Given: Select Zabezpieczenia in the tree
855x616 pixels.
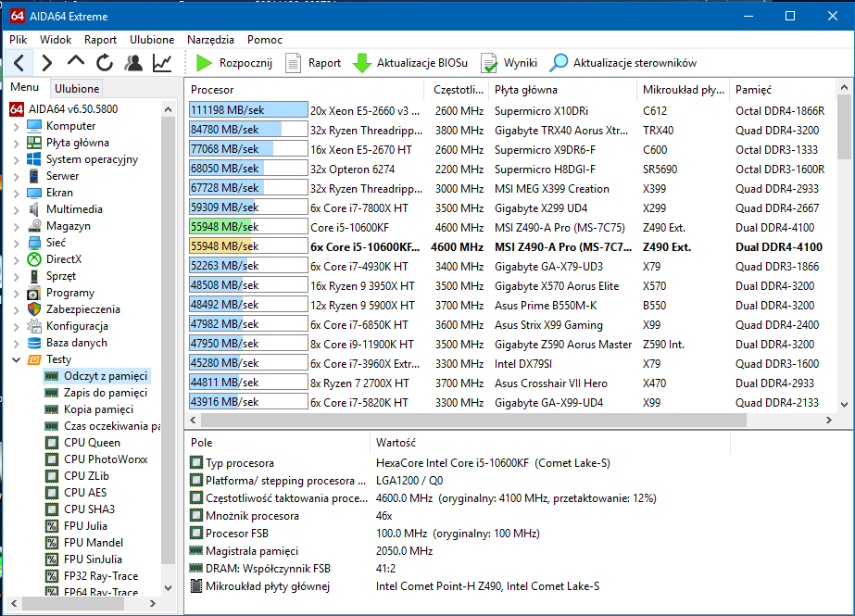Looking at the screenshot, I should (82, 309).
